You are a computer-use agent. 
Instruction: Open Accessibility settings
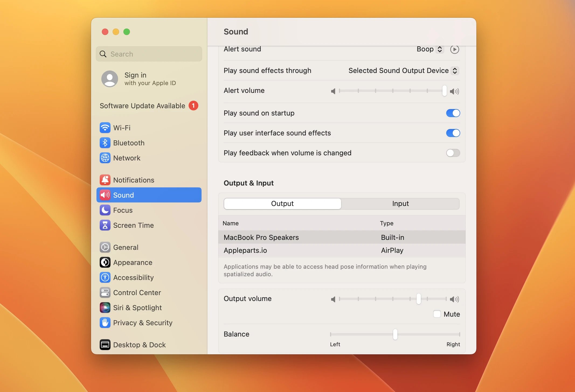pos(134,277)
